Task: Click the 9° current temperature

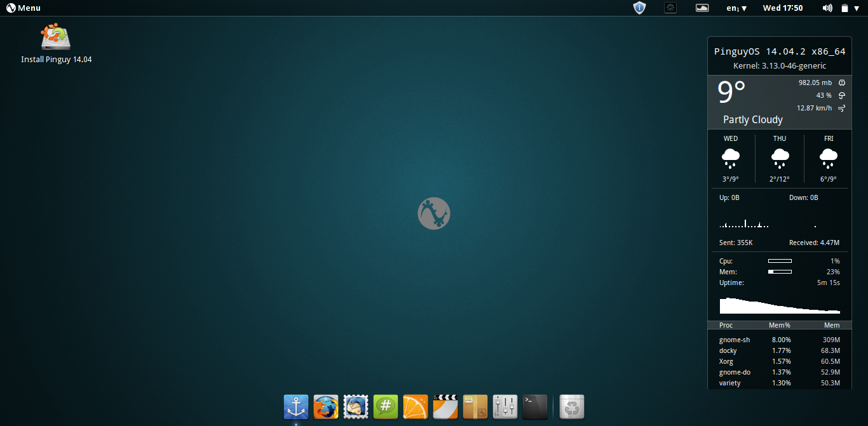Action: 731,93
